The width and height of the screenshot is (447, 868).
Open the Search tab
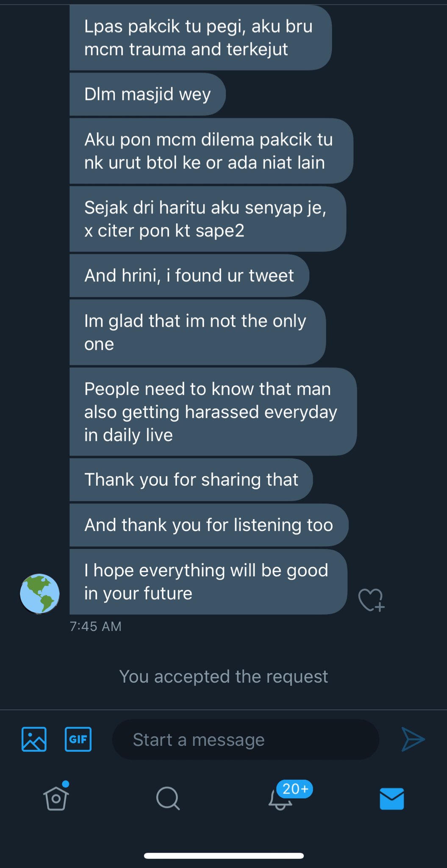coord(168,798)
